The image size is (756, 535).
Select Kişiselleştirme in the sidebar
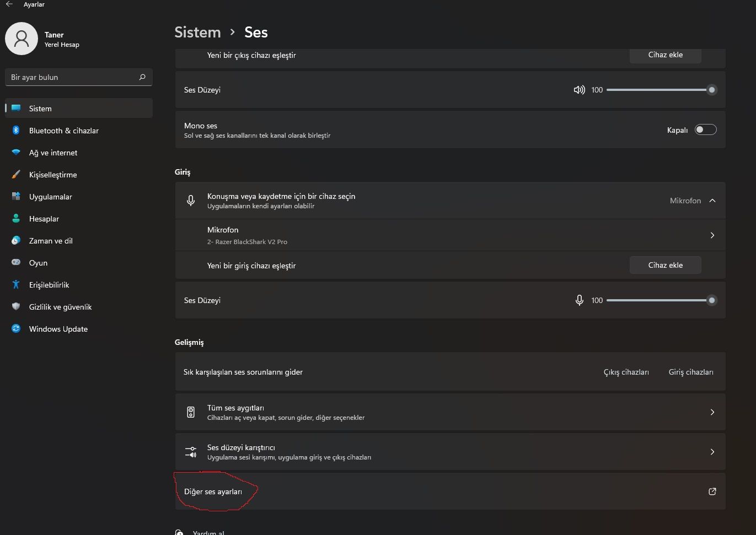click(53, 175)
